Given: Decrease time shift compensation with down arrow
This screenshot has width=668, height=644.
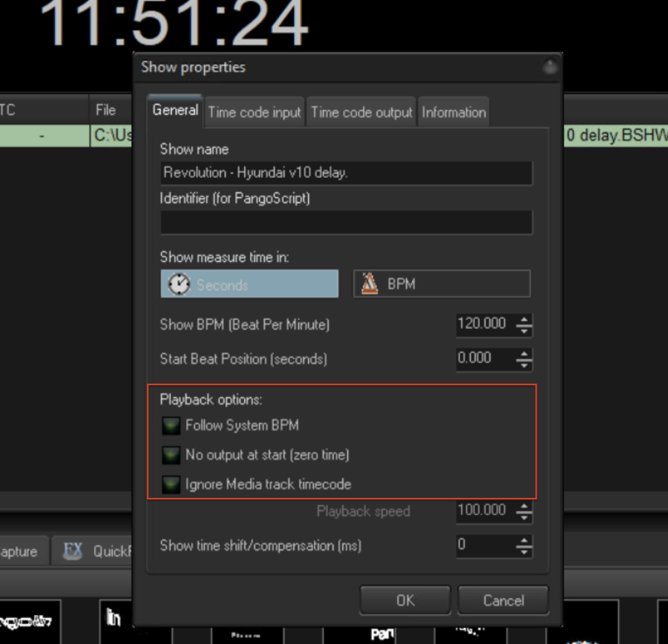Looking at the screenshot, I should coord(524,551).
